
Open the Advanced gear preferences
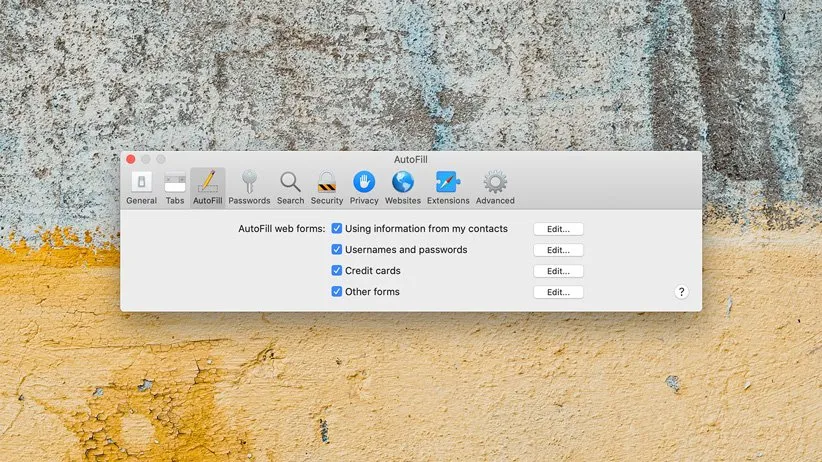(x=495, y=187)
